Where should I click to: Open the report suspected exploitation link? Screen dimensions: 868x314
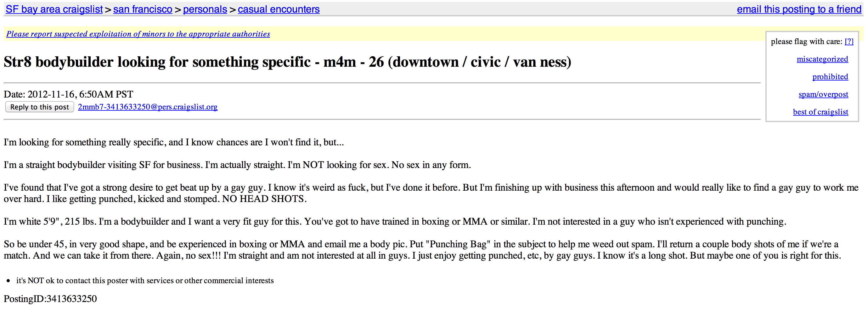click(138, 34)
